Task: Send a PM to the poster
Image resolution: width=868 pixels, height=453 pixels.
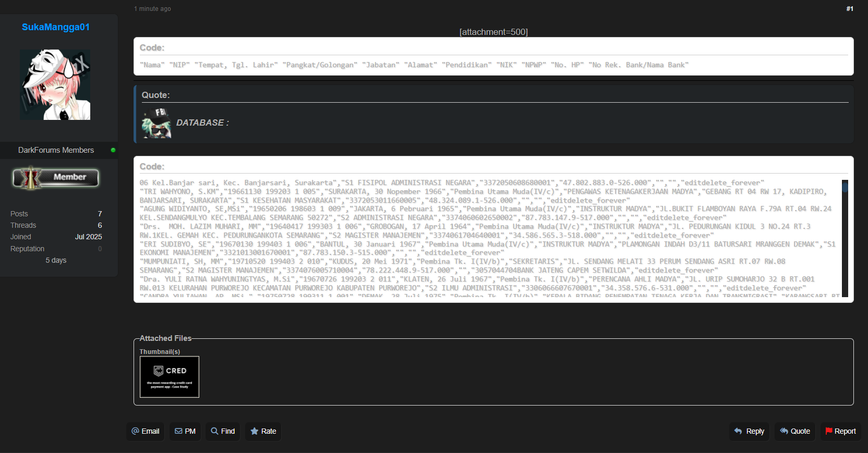Action: [x=185, y=431]
